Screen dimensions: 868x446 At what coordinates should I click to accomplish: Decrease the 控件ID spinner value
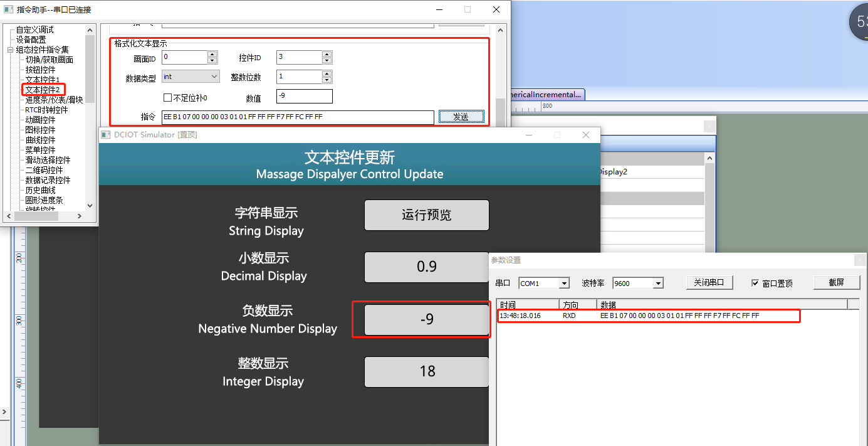[327, 60]
